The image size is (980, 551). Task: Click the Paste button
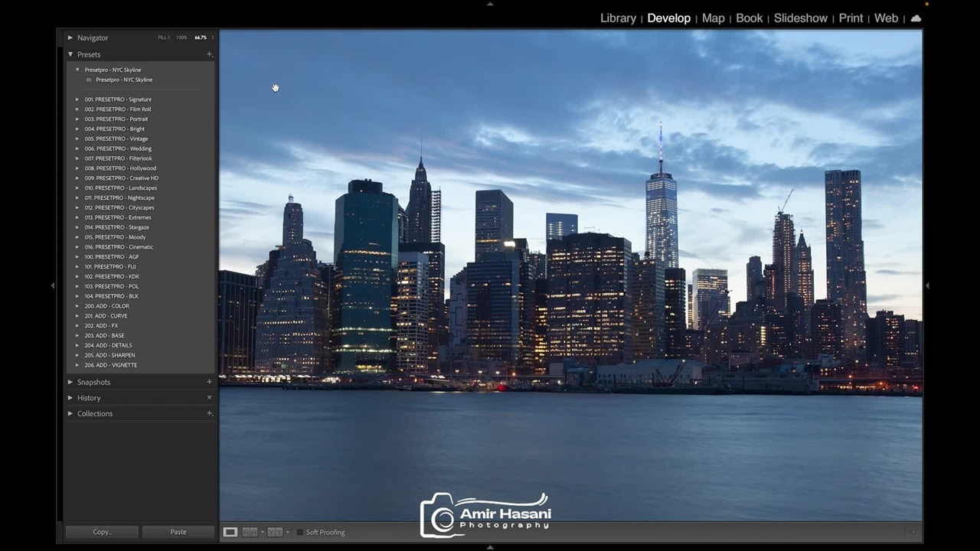pyautogui.click(x=178, y=532)
